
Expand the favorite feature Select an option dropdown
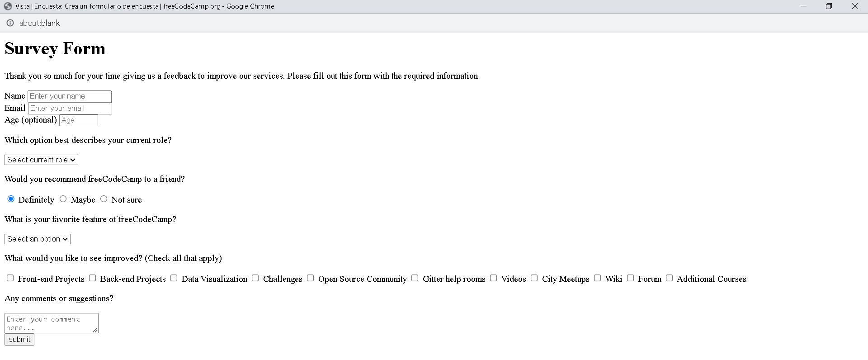coord(38,239)
